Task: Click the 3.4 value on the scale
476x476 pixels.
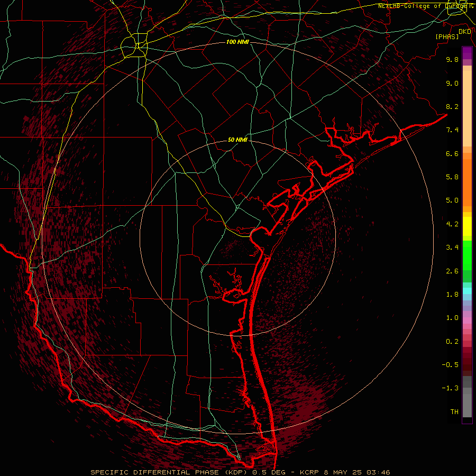Action: tap(452, 248)
